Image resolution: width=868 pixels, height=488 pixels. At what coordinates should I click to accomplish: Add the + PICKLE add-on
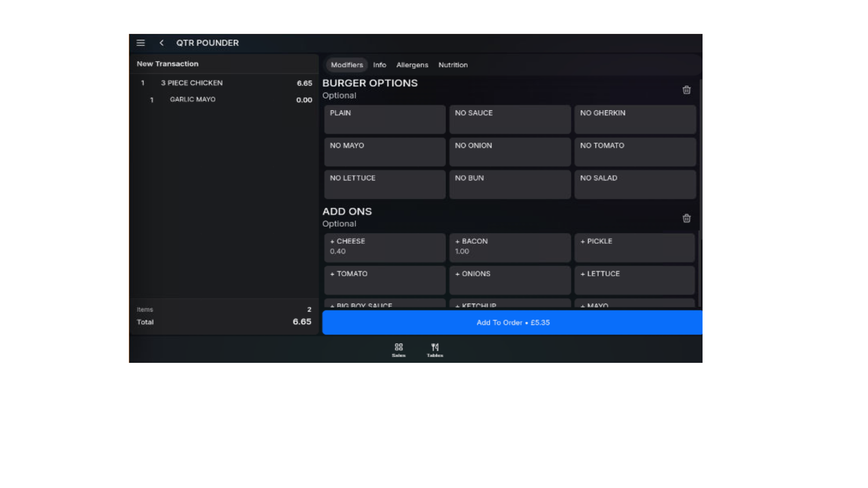click(x=635, y=248)
